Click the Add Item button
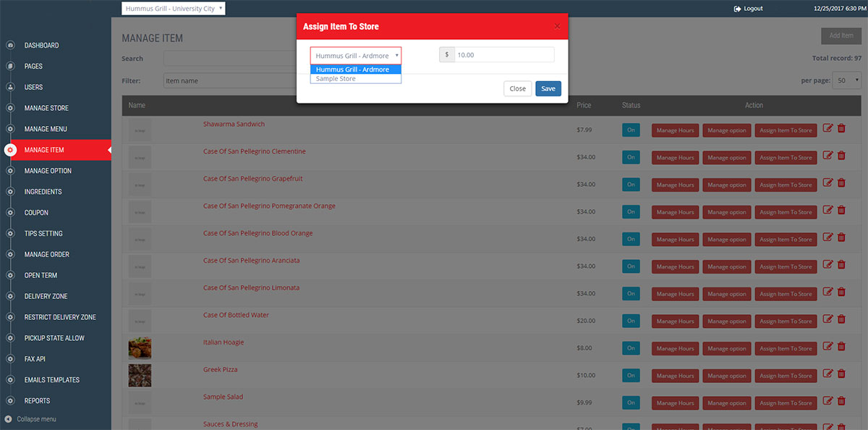The image size is (868, 430). tap(841, 35)
